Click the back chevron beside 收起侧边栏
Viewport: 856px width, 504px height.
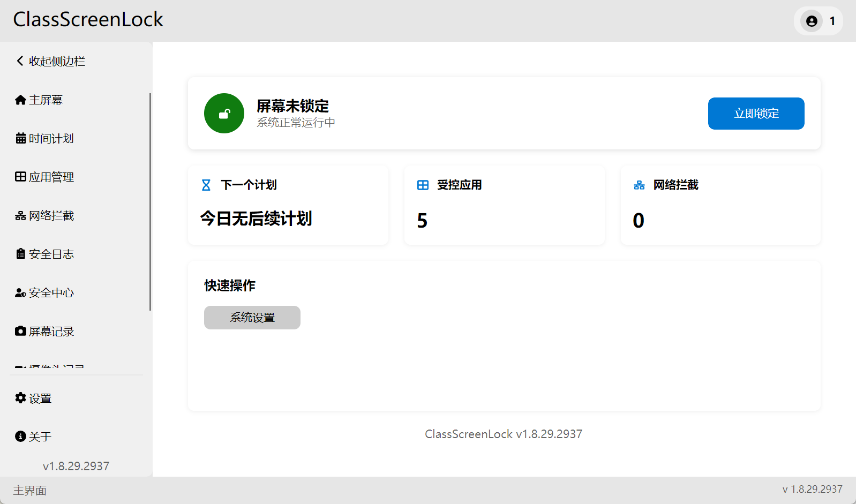click(x=20, y=61)
